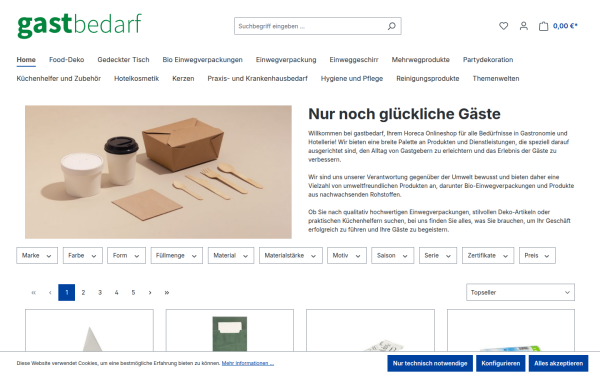Go to previous page arrow
600x375 pixels.
pyautogui.click(x=50, y=292)
